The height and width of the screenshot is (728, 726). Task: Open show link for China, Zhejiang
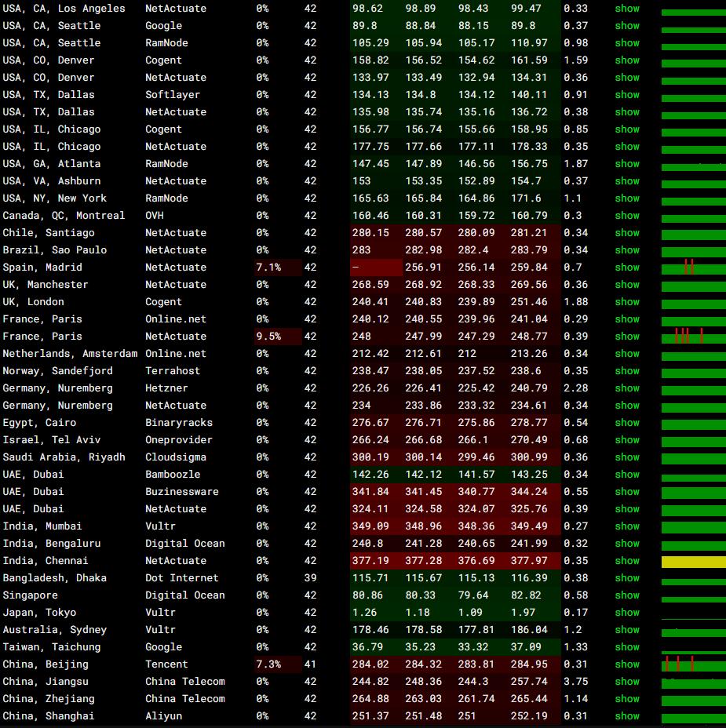[627, 699]
